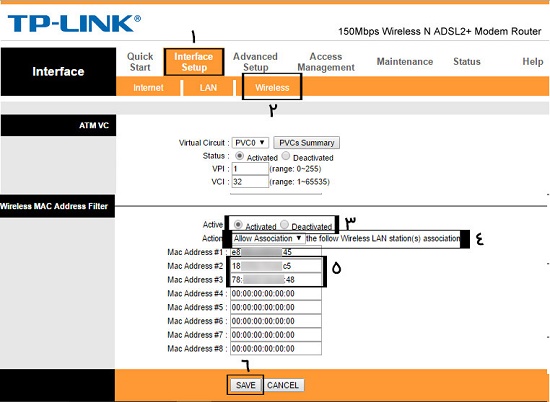The width and height of the screenshot is (550, 402).
Task: Select the ATM VC Status Activated radio
Action: [x=239, y=155]
